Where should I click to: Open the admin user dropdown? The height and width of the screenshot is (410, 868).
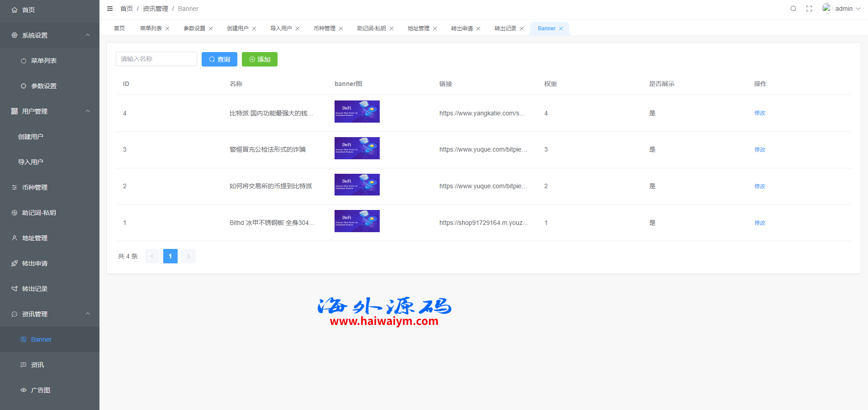(x=843, y=9)
